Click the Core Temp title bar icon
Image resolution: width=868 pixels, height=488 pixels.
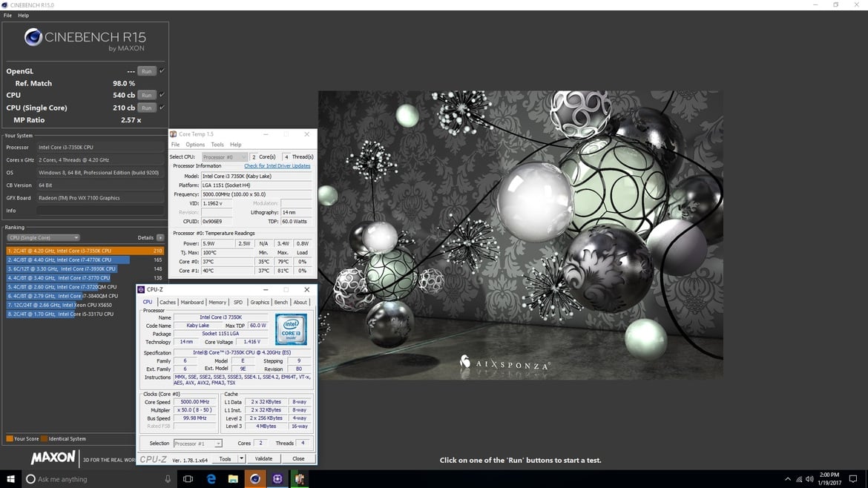point(174,134)
